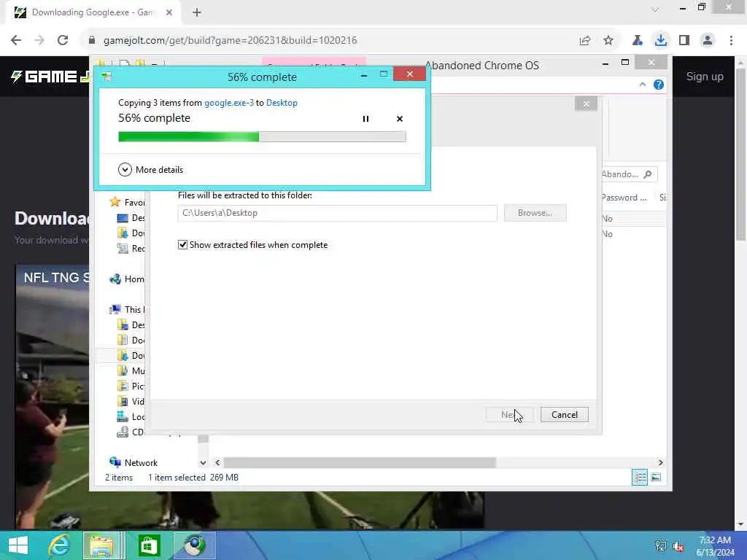Open Videos folder icon under This PC
The width and height of the screenshot is (747, 560).
[x=123, y=402]
